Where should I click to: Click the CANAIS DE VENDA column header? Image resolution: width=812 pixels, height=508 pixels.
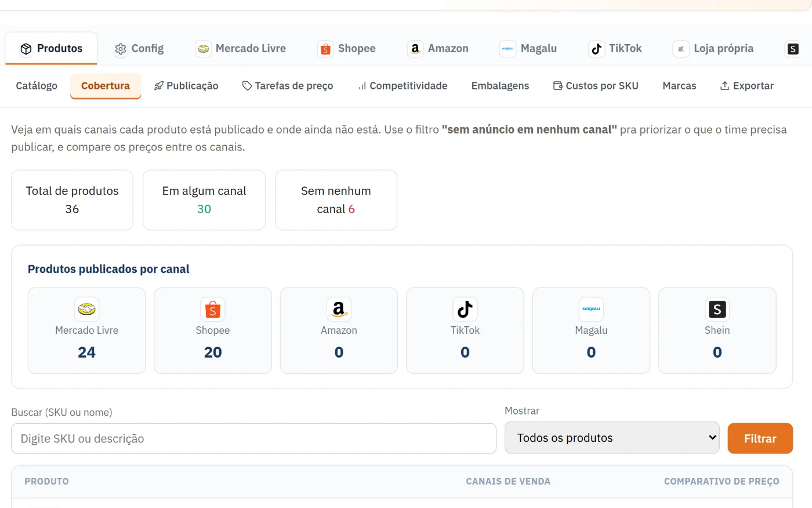click(508, 481)
